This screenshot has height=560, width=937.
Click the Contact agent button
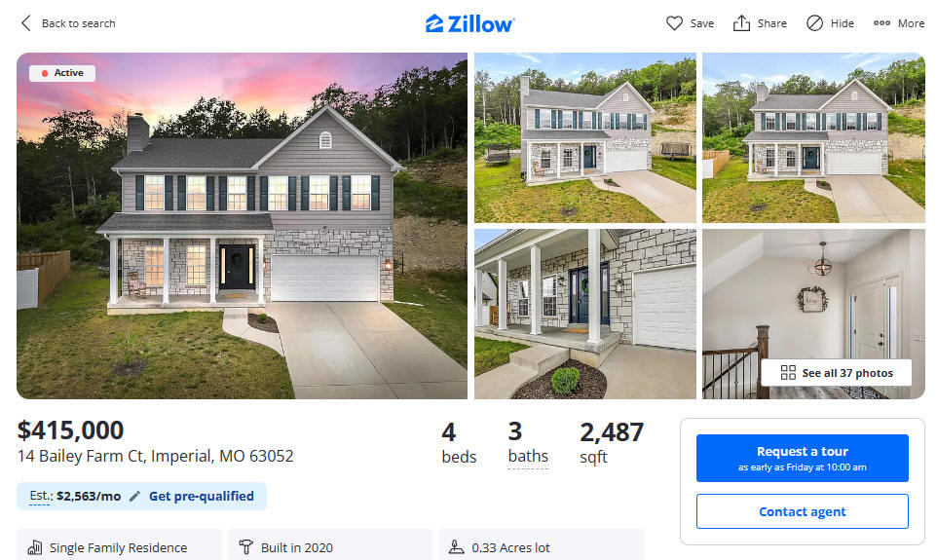click(802, 511)
